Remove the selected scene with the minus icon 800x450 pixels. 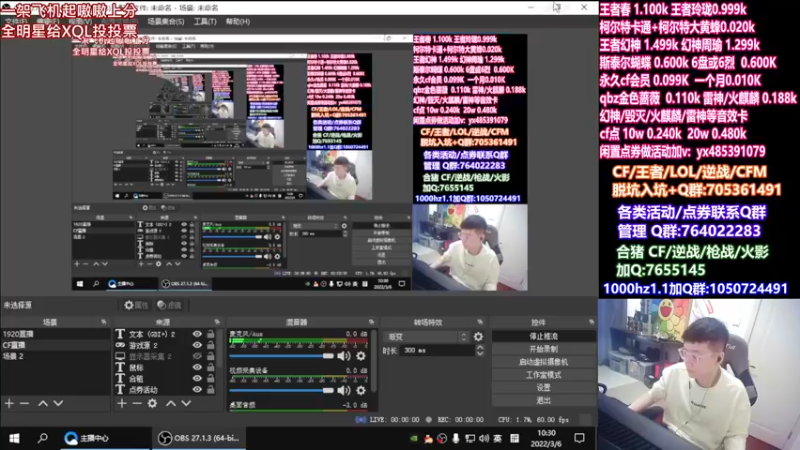24,404
